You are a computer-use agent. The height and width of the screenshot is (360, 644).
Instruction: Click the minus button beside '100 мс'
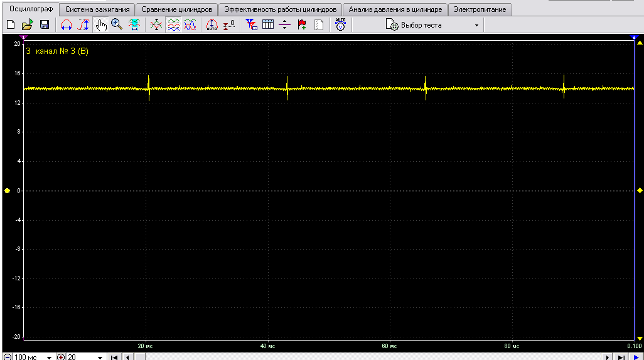[x=8, y=357]
